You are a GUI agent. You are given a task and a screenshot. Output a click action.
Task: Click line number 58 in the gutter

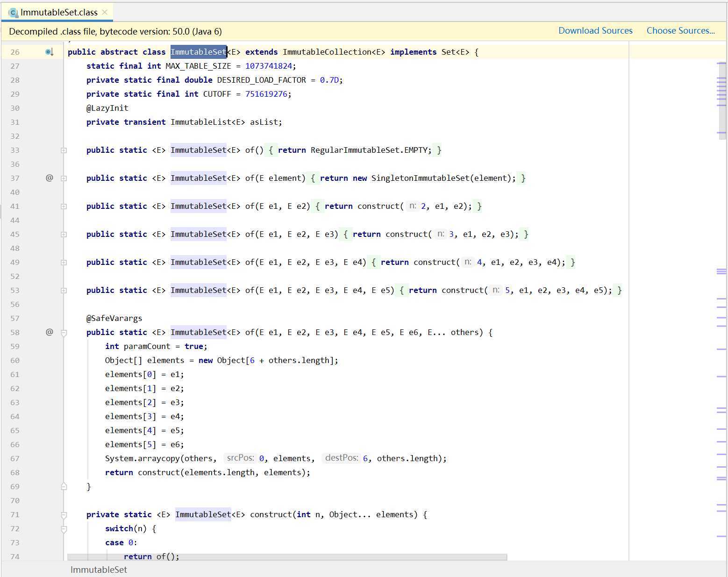pos(15,332)
